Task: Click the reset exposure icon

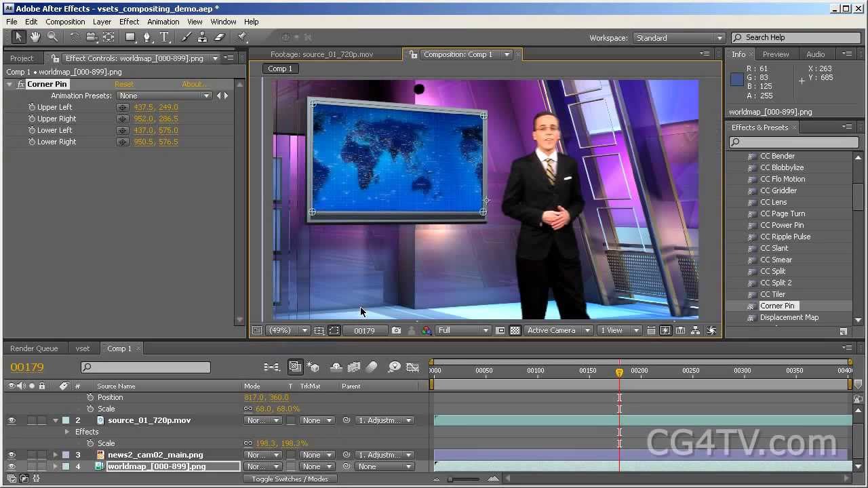Action: (x=711, y=330)
